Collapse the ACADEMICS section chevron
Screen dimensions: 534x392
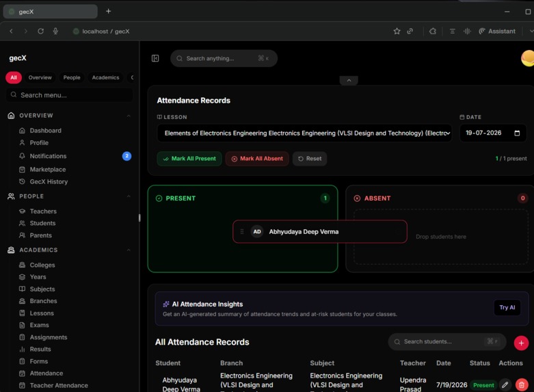point(129,250)
